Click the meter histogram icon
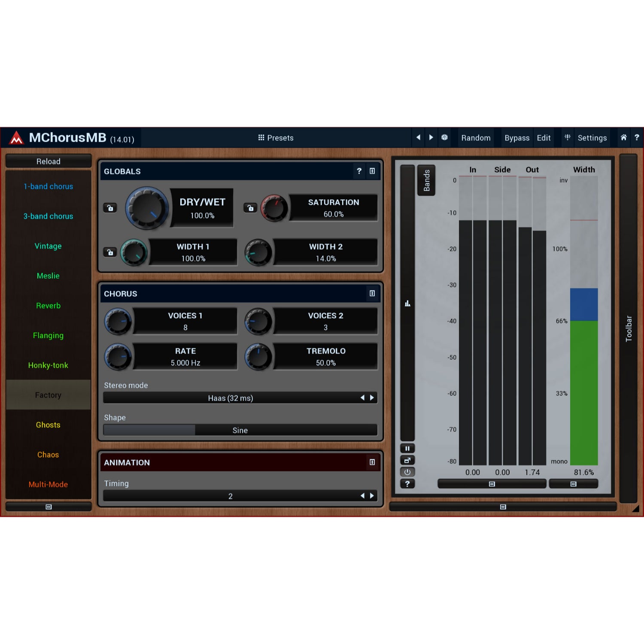 407,304
